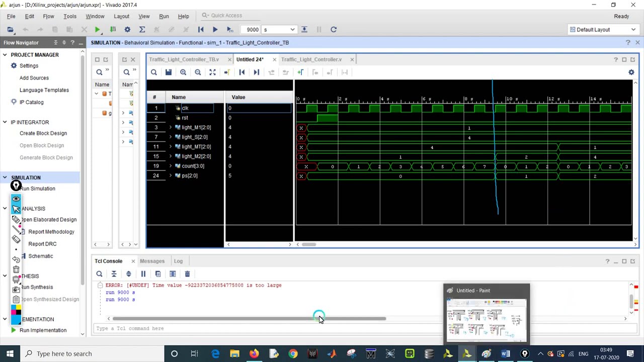Open Default Layout dropdown
The width and height of the screenshot is (644, 362).
tap(602, 30)
